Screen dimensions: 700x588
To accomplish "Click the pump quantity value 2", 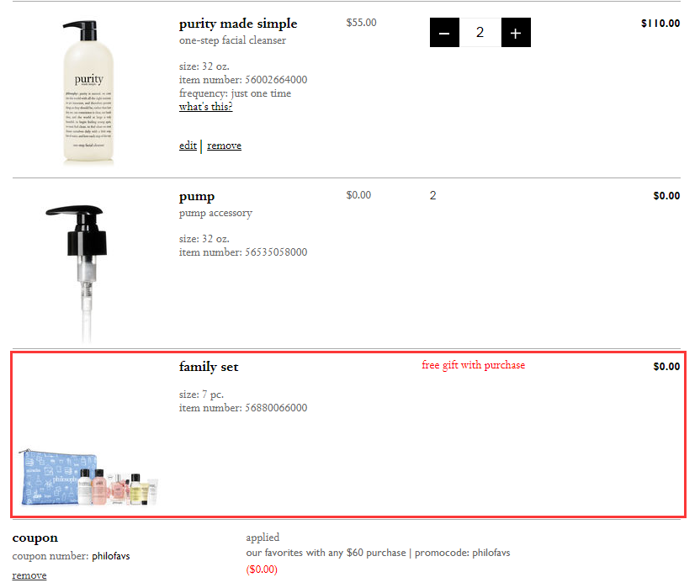I will [433, 196].
